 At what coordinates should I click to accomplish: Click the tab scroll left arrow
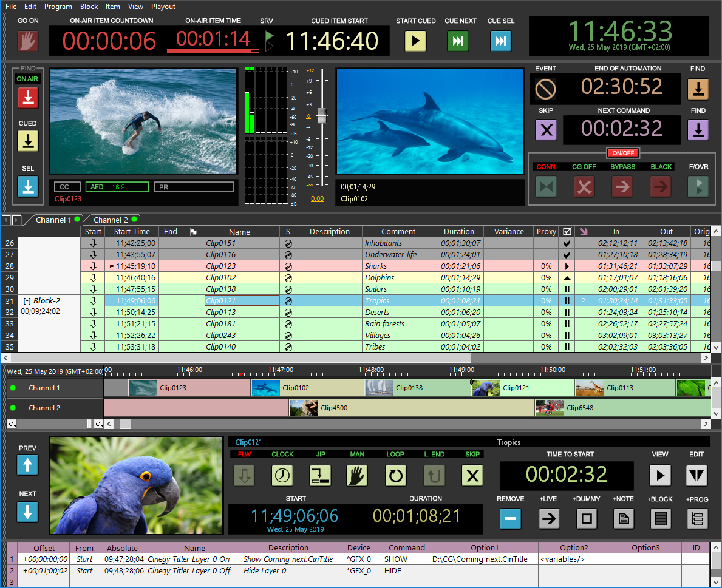point(6,220)
